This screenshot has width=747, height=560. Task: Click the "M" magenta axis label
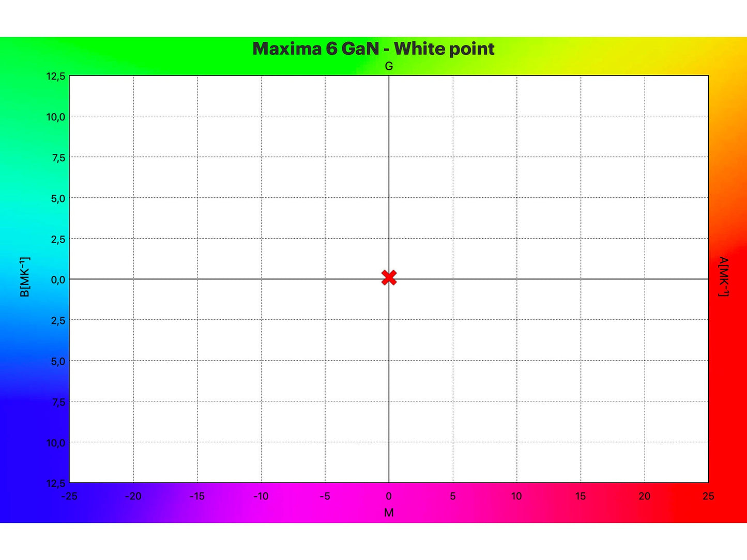[x=389, y=512]
